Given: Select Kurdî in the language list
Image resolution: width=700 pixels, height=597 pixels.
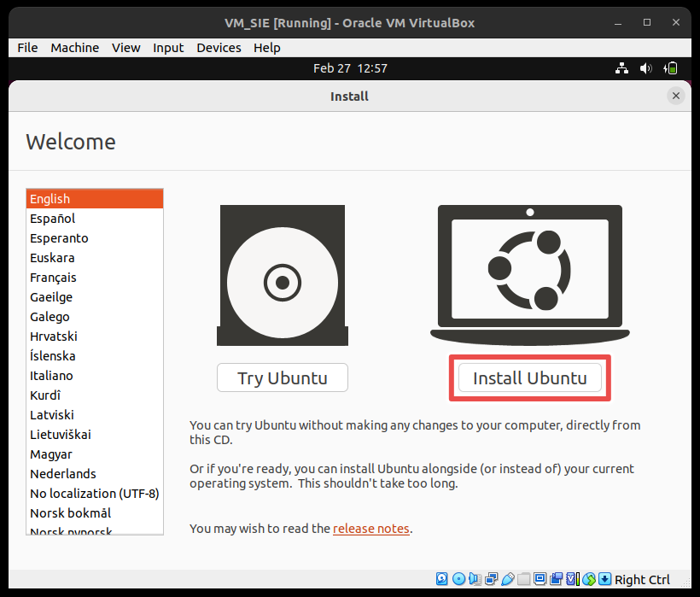Looking at the screenshot, I should [95, 395].
